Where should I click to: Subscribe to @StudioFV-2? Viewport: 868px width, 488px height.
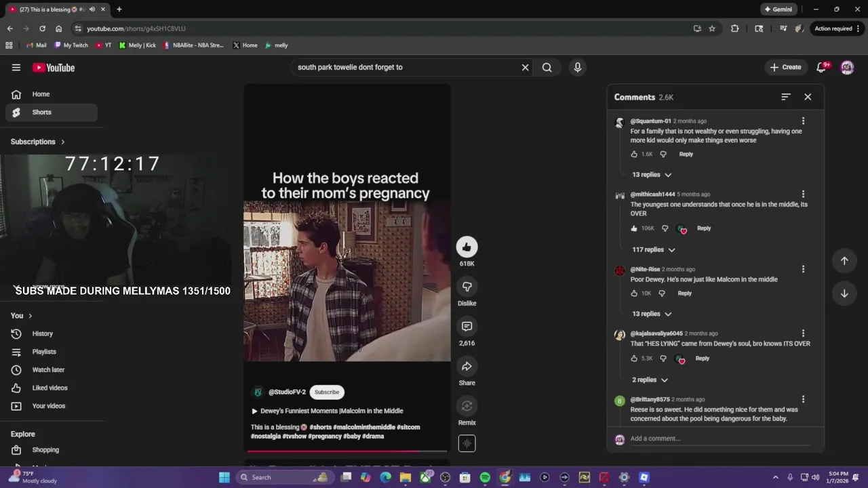[x=327, y=392]
